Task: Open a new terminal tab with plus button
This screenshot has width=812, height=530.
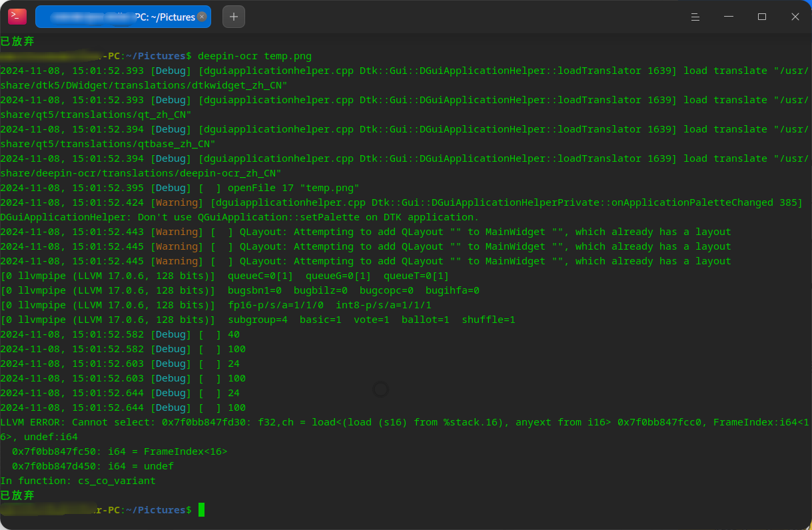Action: pos(233,17)
